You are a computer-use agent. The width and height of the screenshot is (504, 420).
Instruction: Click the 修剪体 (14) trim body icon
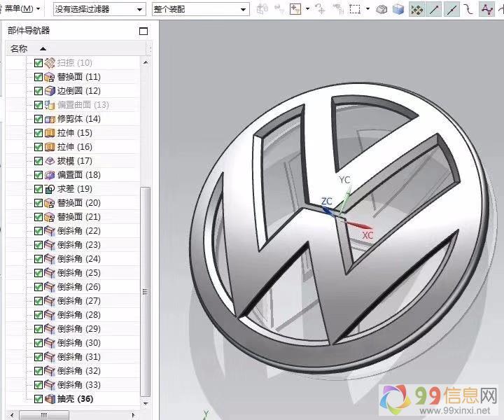coord(50,119)
